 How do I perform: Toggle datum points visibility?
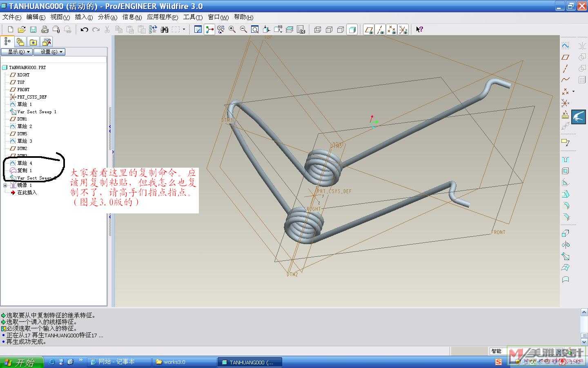392,29
